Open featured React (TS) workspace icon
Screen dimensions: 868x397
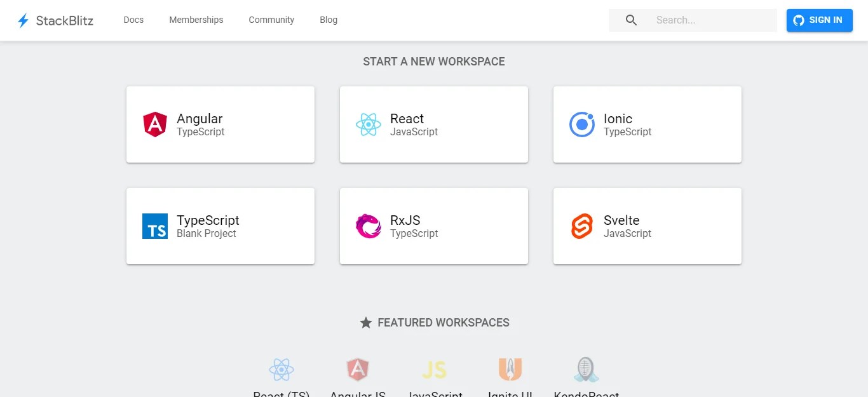tap(281, 369)
